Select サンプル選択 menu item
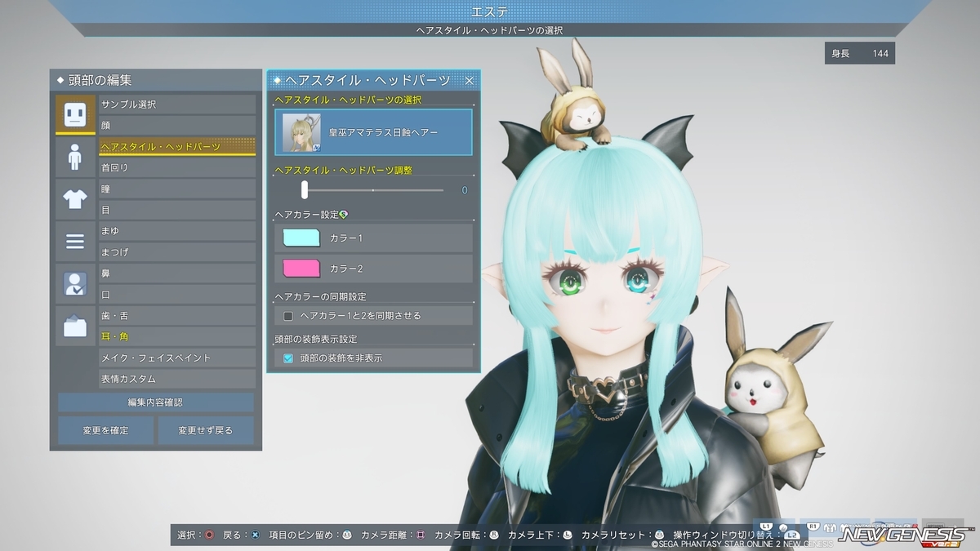980x551 pixels. [x=177, y=104]
